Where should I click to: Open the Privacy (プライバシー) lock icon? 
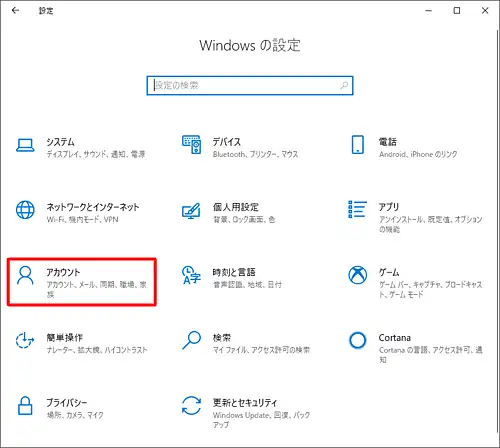pos(25,406)
